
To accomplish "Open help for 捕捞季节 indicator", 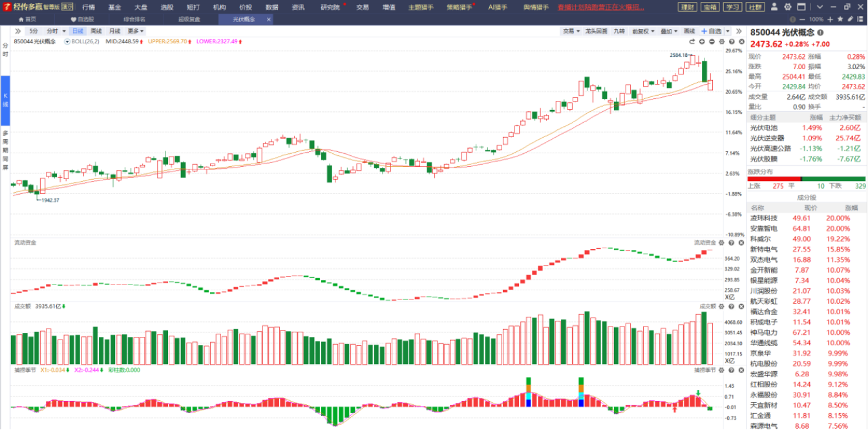I will [731, 370].
